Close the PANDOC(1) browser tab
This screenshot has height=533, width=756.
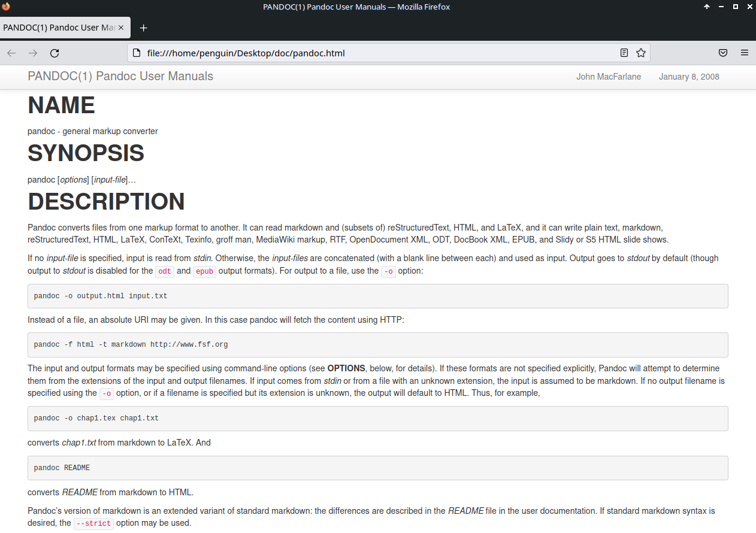[x=120, y=27]
